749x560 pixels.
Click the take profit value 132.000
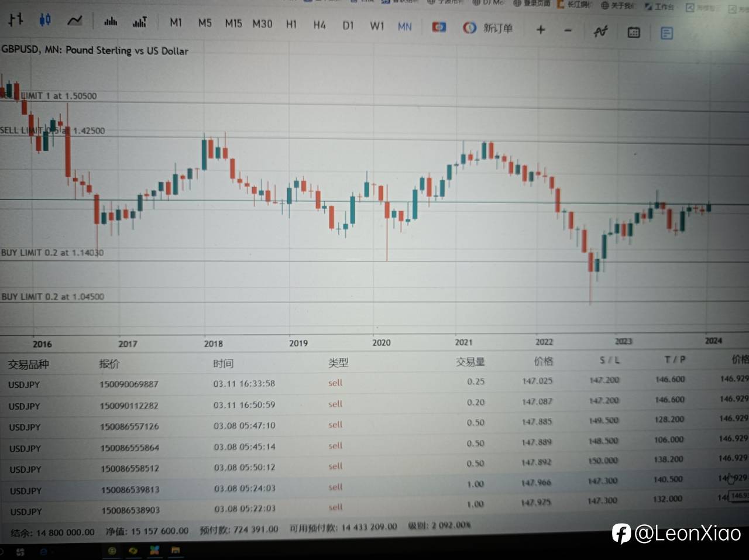668,499
